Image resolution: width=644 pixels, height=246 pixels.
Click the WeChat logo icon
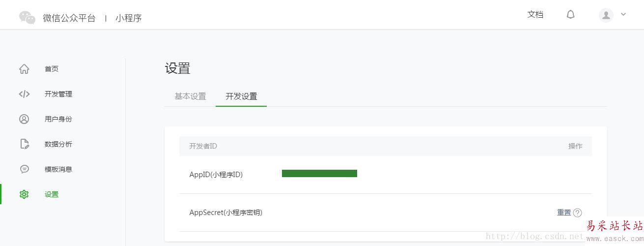(x=28, y=18)
